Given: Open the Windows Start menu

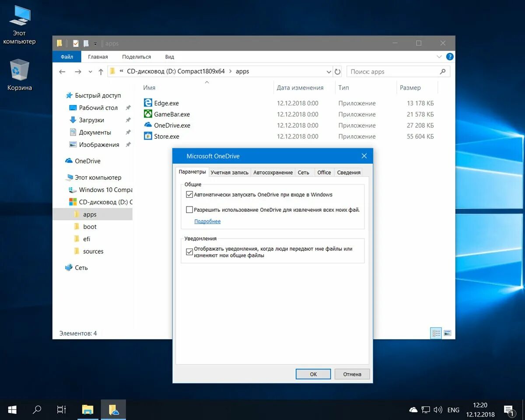Looking at the screenshot, I should pyautogui.click(x=12, y=409).
